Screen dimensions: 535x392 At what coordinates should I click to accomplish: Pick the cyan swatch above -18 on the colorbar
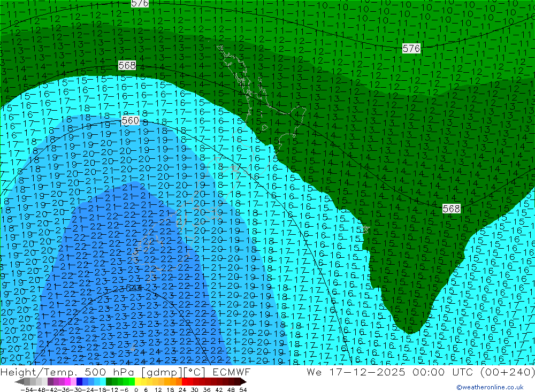103,381
